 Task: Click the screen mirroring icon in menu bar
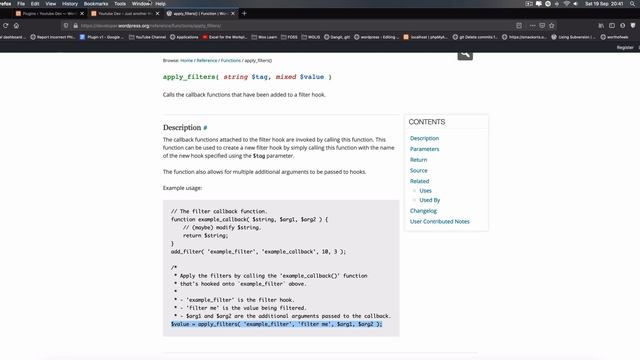529,4
